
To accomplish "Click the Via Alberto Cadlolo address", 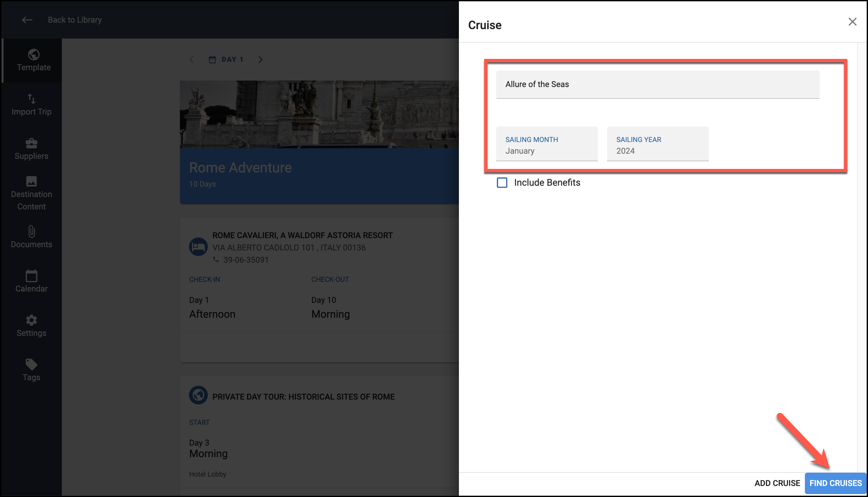I will coord(289,248).
